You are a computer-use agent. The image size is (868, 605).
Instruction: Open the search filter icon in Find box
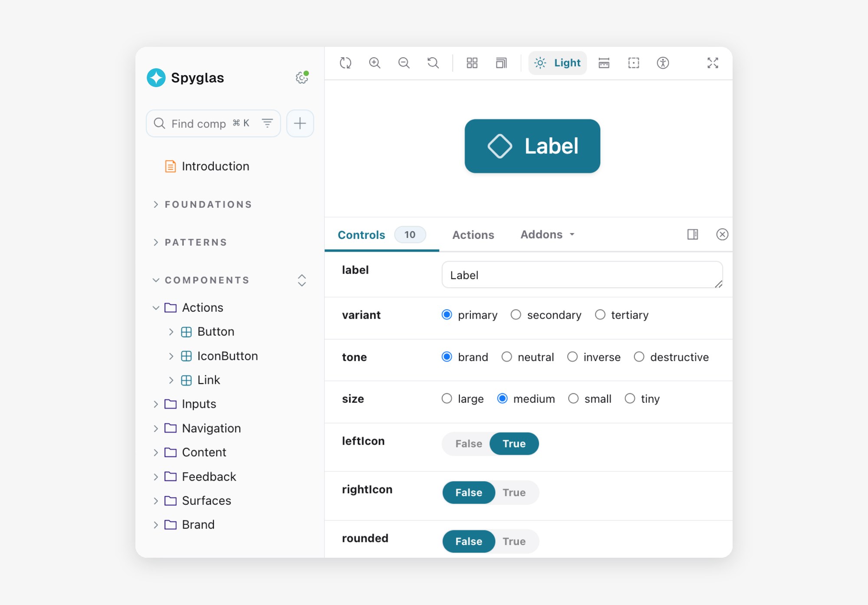(267, 123)
